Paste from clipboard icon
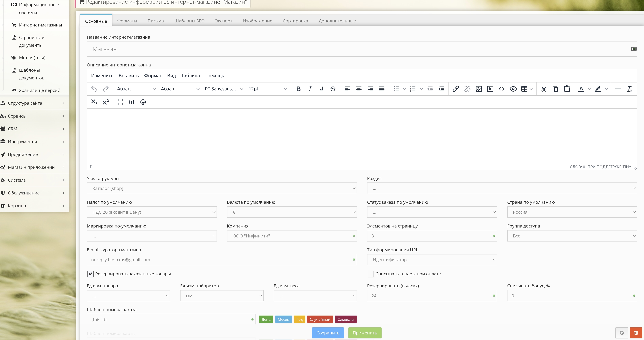 [567, 89]
